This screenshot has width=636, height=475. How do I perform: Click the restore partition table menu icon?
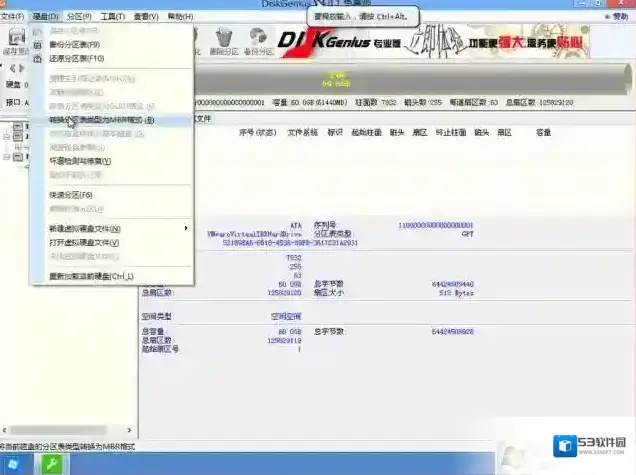click(x=39, y=58)
